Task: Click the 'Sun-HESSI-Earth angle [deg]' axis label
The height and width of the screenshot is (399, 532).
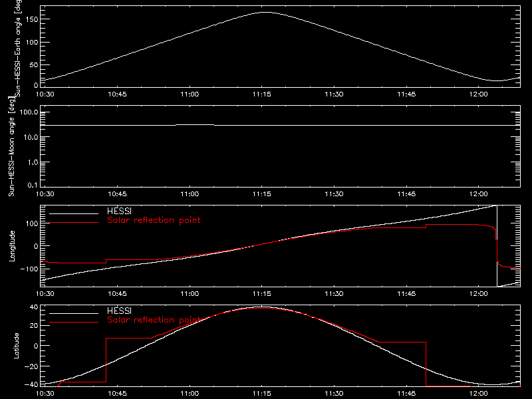Action: pyautogui.click(x=17, y=48)
